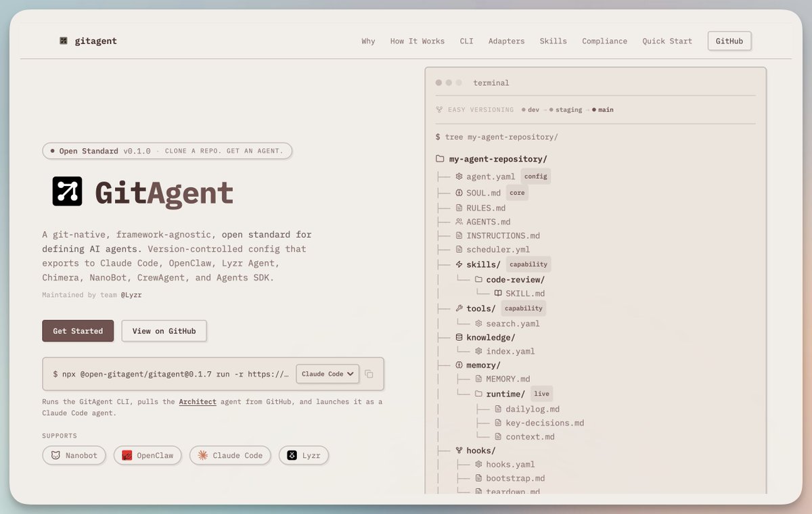The height and width of the screenshot is (514, 812).
Task: Go to Compliance section
Action: 605,41
